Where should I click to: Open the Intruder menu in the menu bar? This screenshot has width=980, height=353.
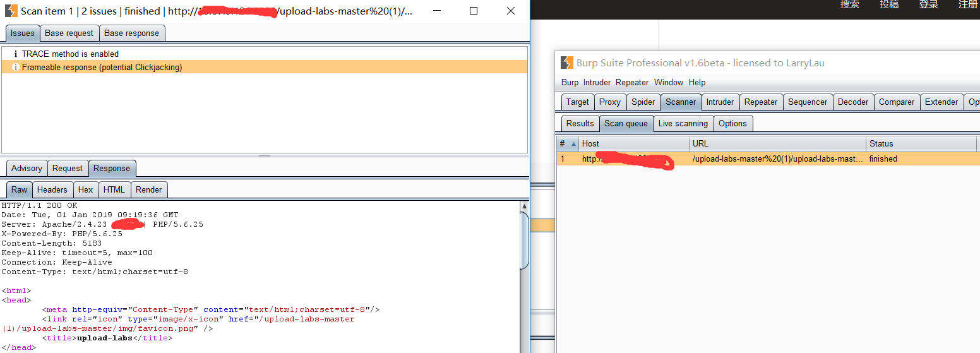597,83
